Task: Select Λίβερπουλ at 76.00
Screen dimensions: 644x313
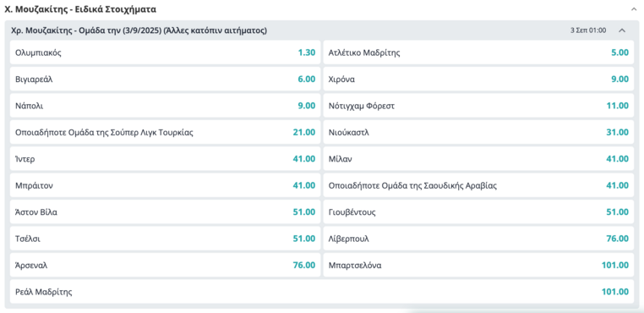Action: 478,239
